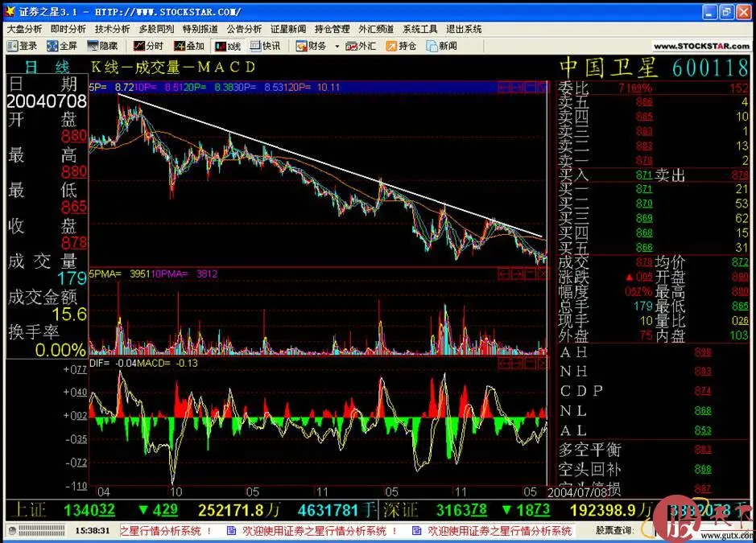Open the 外汇频道 menu

[376, 29]
